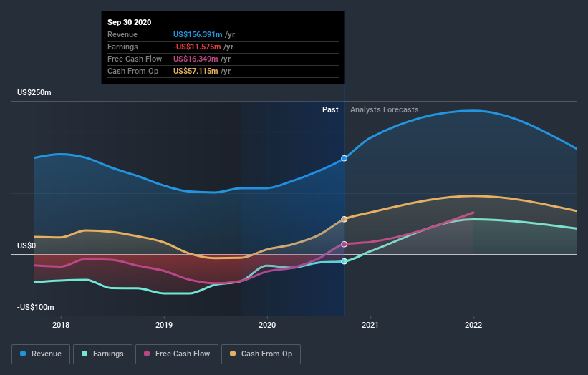Click the Analysts Forecasts label
This screenshot has width=588, height=375.
coord(385,109)
